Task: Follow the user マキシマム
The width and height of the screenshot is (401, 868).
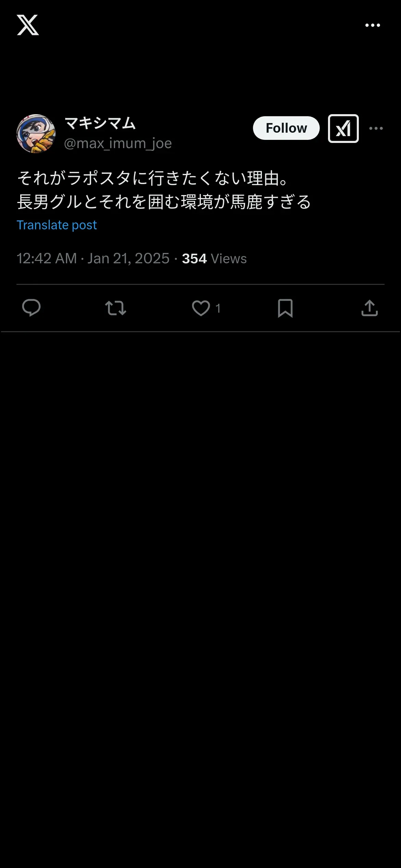Action: pos(286,128)
